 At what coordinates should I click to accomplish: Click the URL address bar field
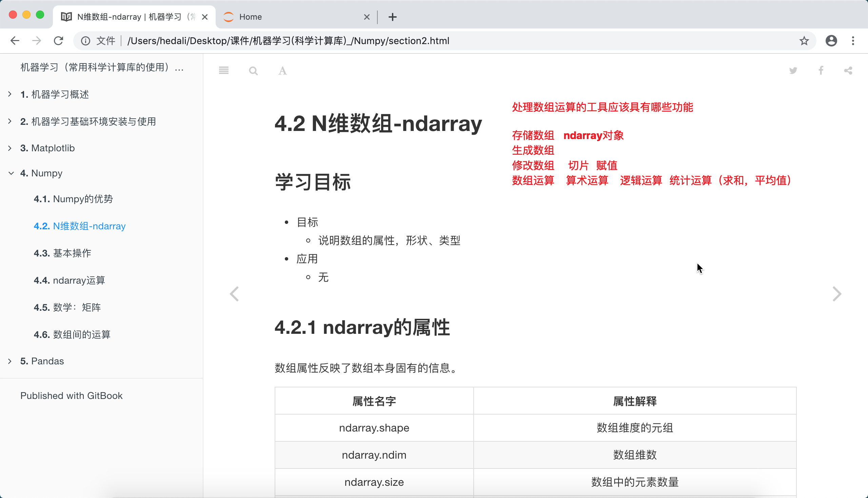[410, 41]
